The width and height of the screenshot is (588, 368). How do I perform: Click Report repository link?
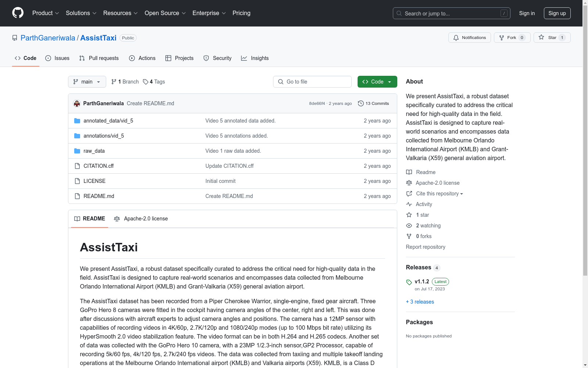click(x=426, y=247)
